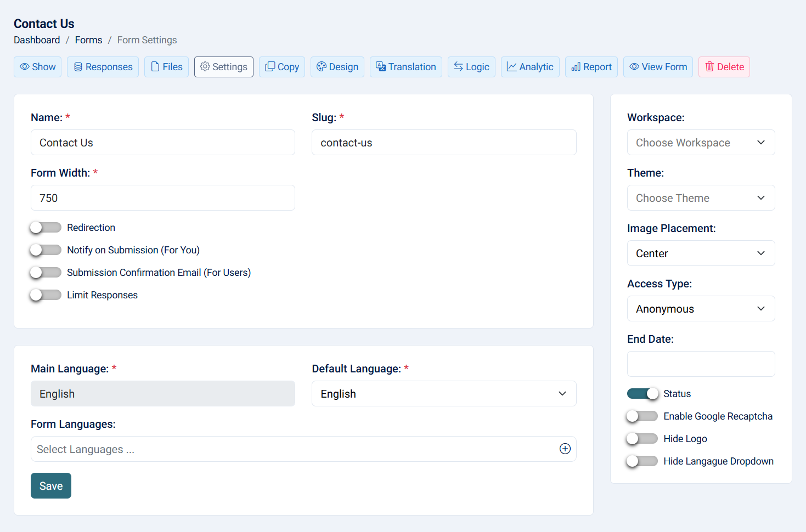Click the trash icon on Delete button
The height and width of the screenshot is (532, 806).
pos(709,67)
